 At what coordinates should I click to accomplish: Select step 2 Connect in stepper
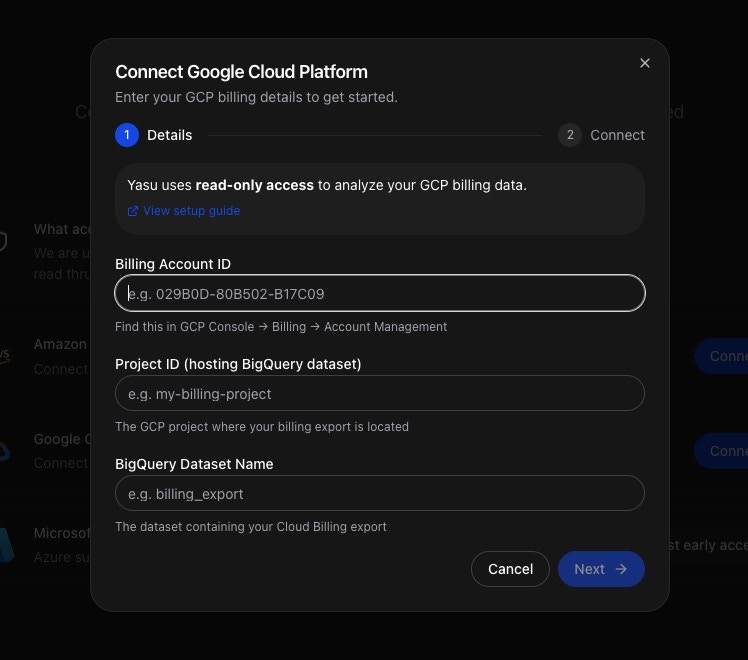coord(602,135)
